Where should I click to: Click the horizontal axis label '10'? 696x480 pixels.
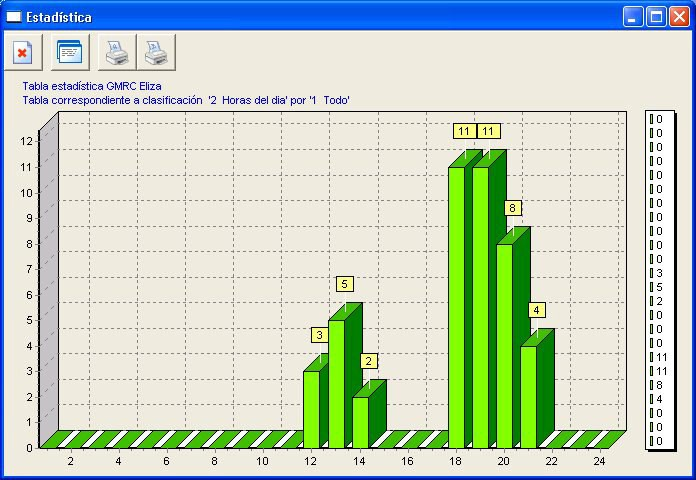[262, 461]
